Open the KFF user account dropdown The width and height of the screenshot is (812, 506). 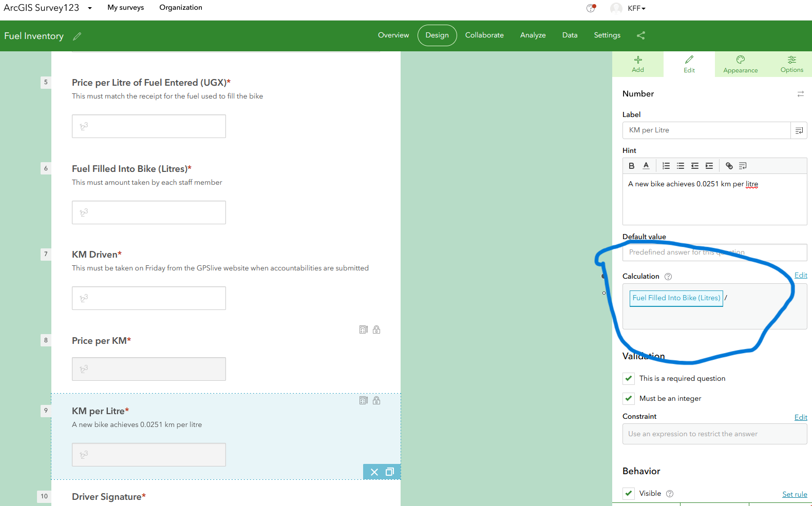tap(636, 8)
